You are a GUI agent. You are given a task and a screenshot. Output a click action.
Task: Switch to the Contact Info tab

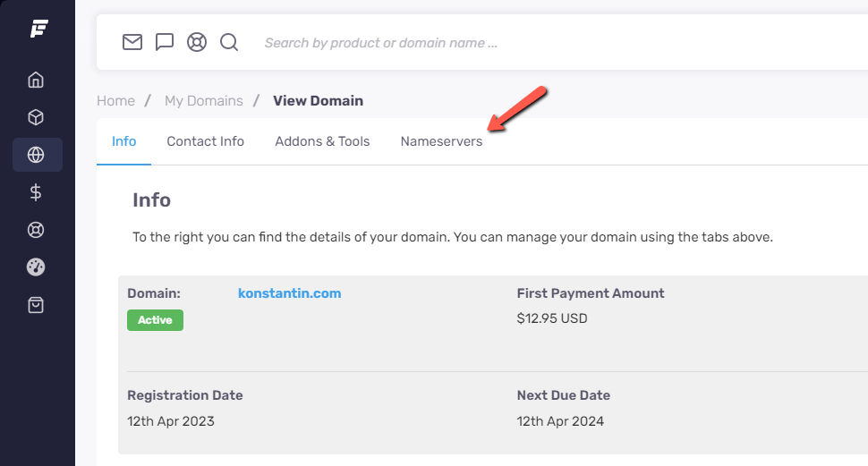pos(206,141)
